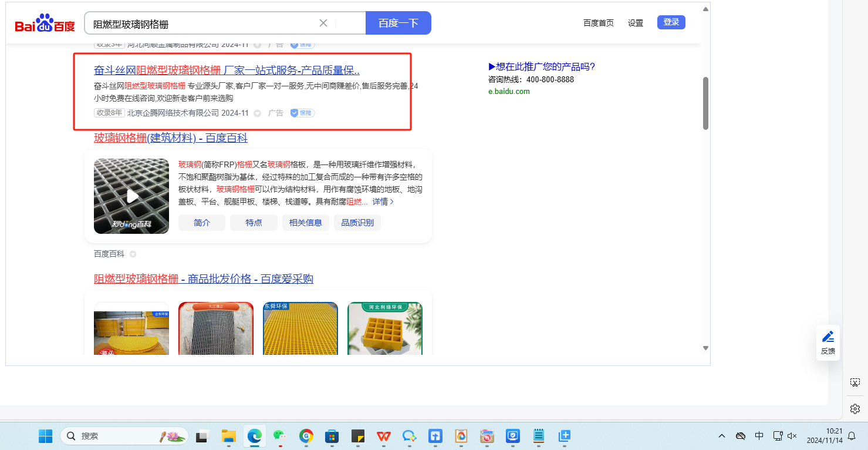Switch to Microsoft Edge in the taskbar
Viewport: 868px width, 450px height.
click(x=254, y=436)
